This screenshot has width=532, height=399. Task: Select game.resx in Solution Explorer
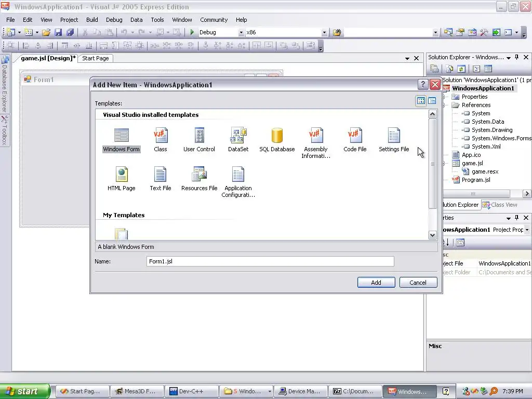[485, 171]
